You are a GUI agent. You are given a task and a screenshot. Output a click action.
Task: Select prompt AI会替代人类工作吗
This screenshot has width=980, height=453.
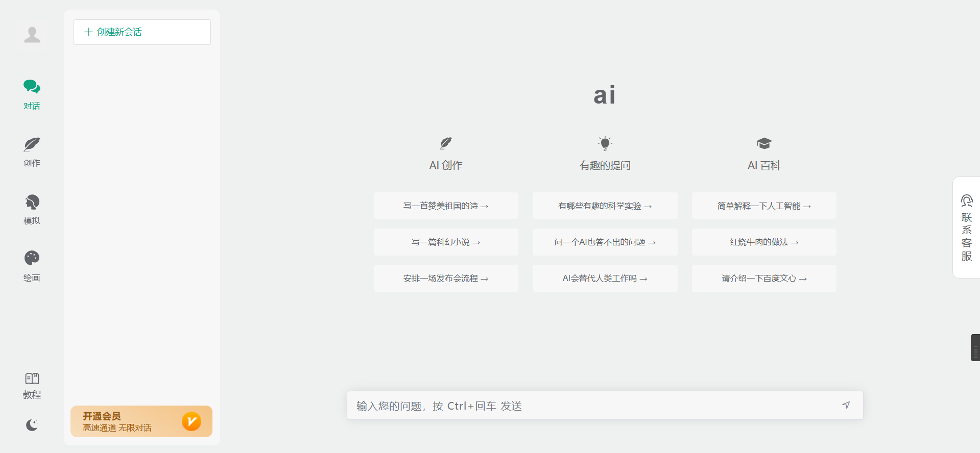pos(605,278)
